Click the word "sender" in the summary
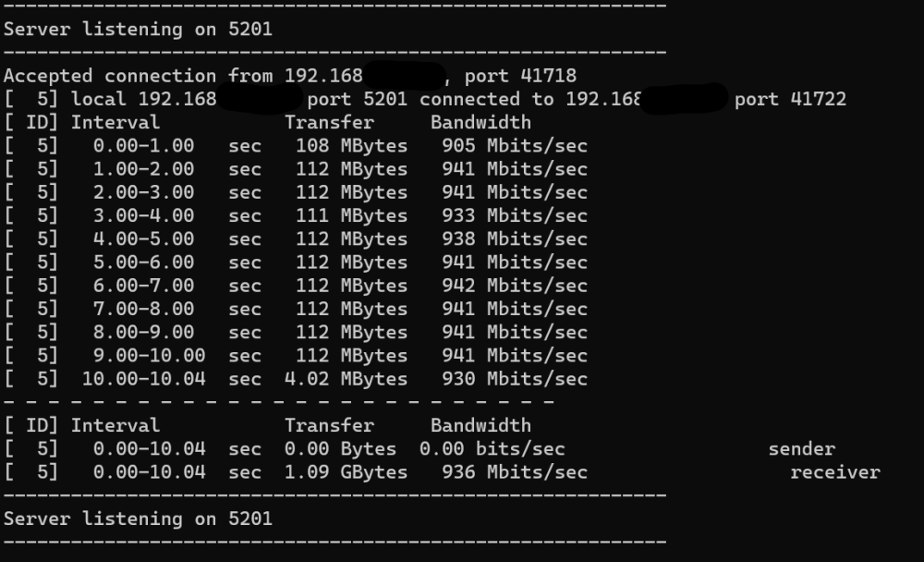The width and height of the screenshot is (924, 562). tap(801, 449)
